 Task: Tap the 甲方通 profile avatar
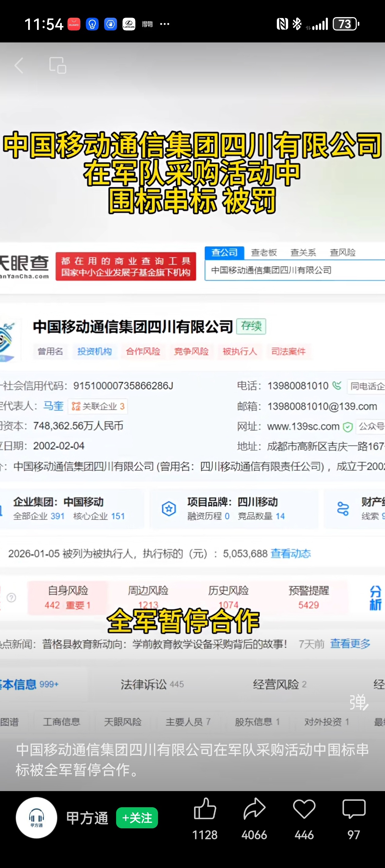click(x=36, y=818)
